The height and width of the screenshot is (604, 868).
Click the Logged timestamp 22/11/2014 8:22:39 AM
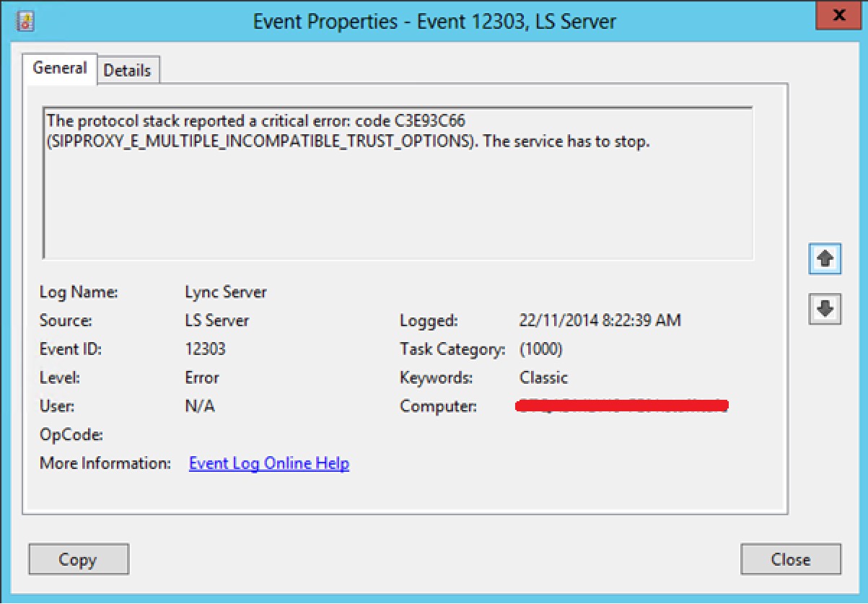600,320
